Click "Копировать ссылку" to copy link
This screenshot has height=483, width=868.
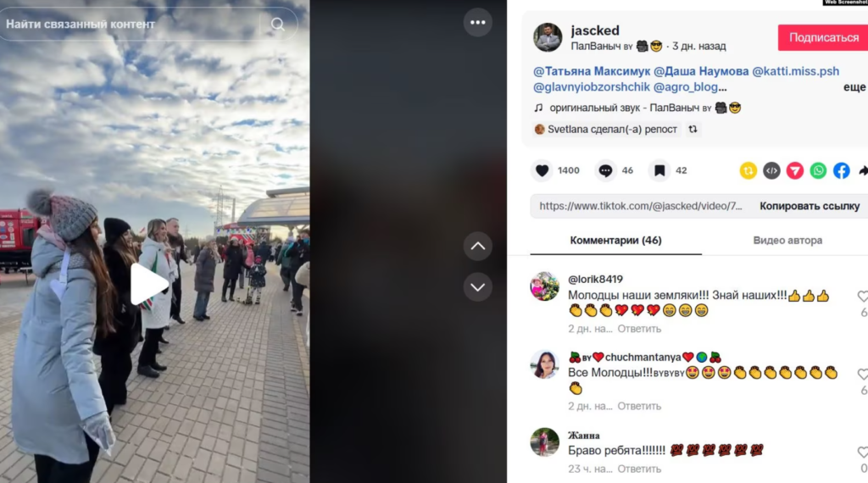810,206
